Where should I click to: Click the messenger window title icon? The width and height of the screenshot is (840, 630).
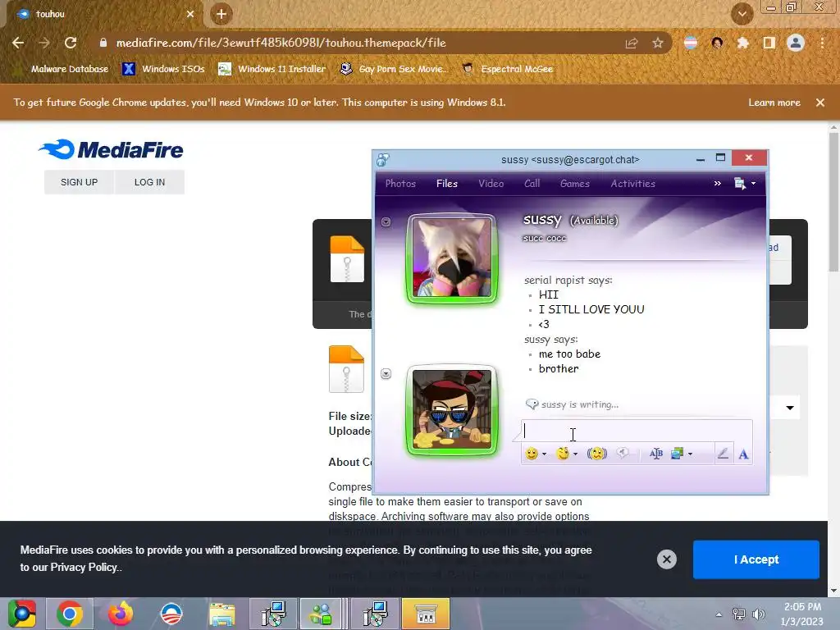click(x=383, y=159)
